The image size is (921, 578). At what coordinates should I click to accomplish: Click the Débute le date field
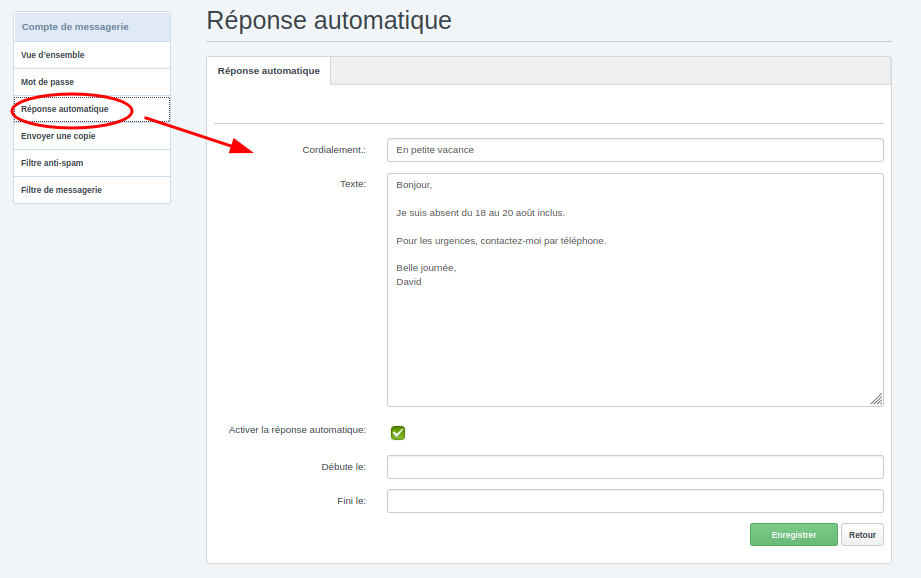pyautogui.click(x=634, y=467)
